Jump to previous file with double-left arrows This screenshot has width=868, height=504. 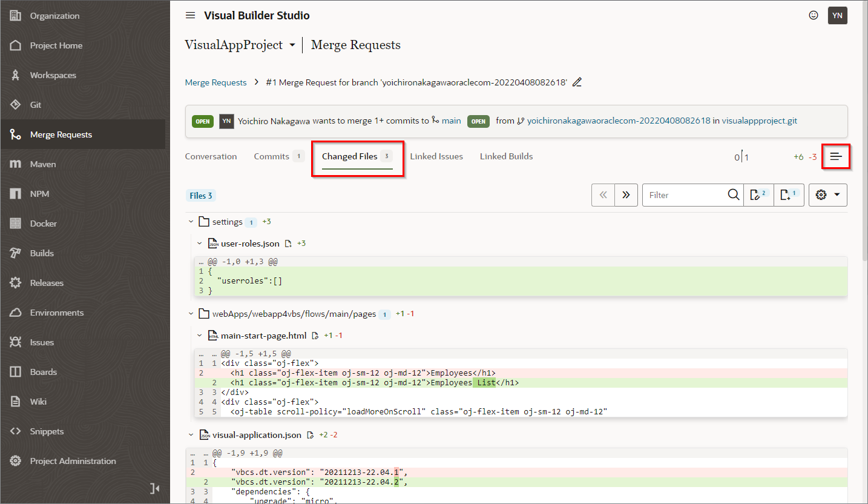click(603, 195)
